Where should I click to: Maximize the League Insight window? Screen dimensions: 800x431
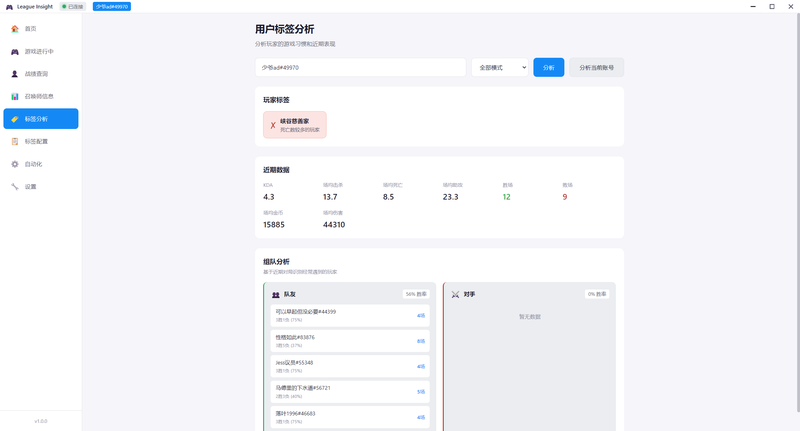click(772, 7)
